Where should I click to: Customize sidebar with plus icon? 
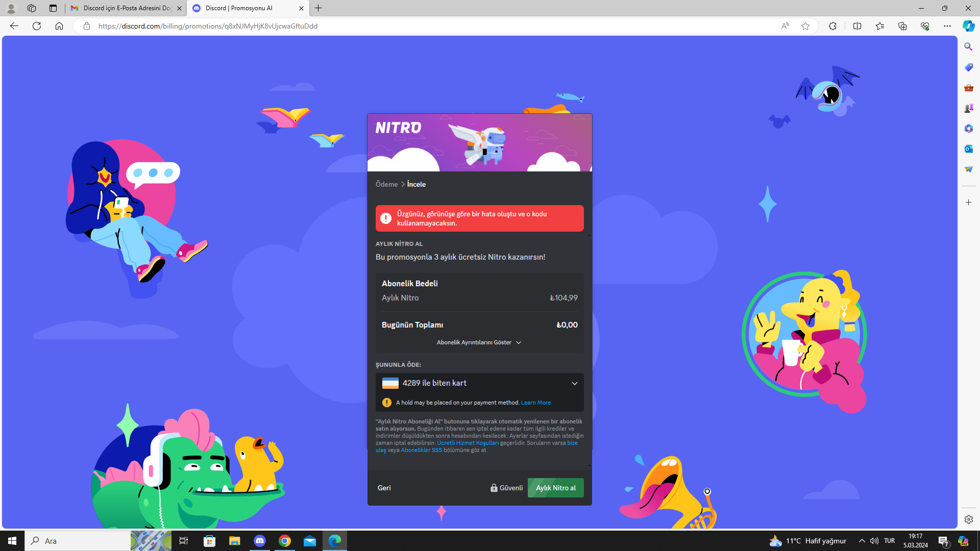(968, 203)
